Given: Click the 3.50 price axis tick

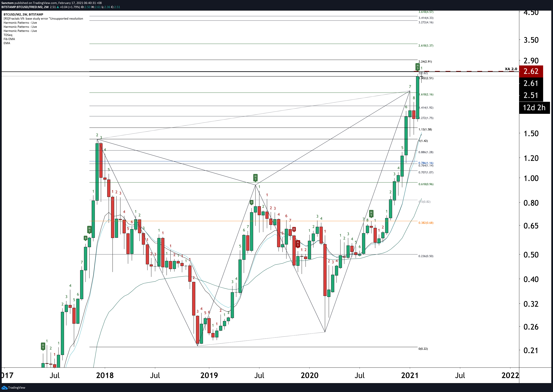Looking at the screenshot, I should (x=531, y=40).
